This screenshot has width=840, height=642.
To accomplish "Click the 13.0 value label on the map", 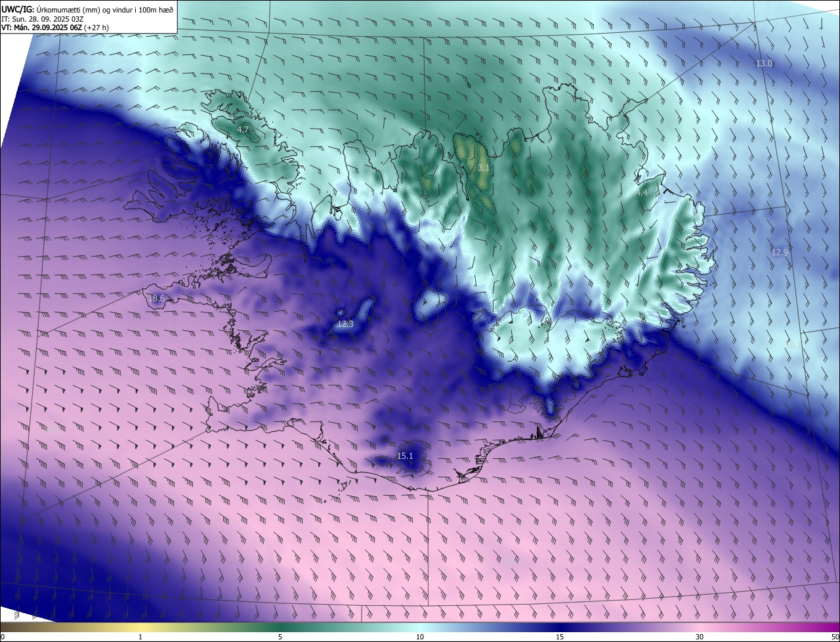I will [764, 64].
